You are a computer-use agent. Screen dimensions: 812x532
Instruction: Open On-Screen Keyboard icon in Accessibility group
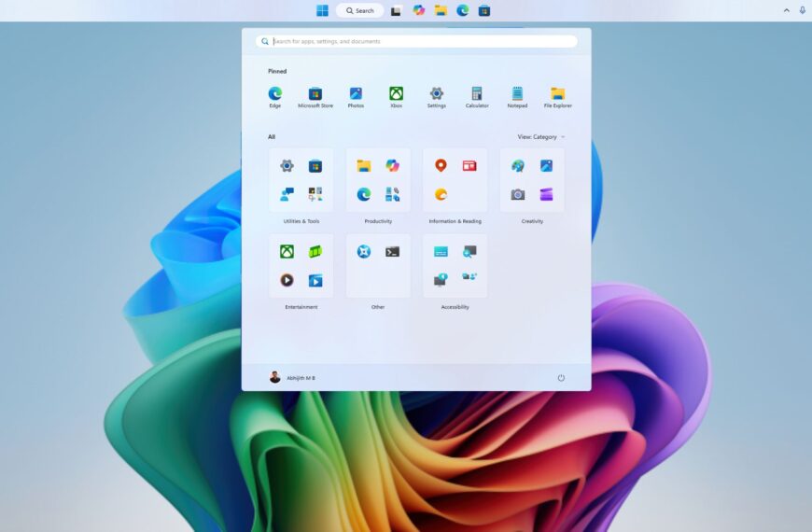click(x=441, y=252)
